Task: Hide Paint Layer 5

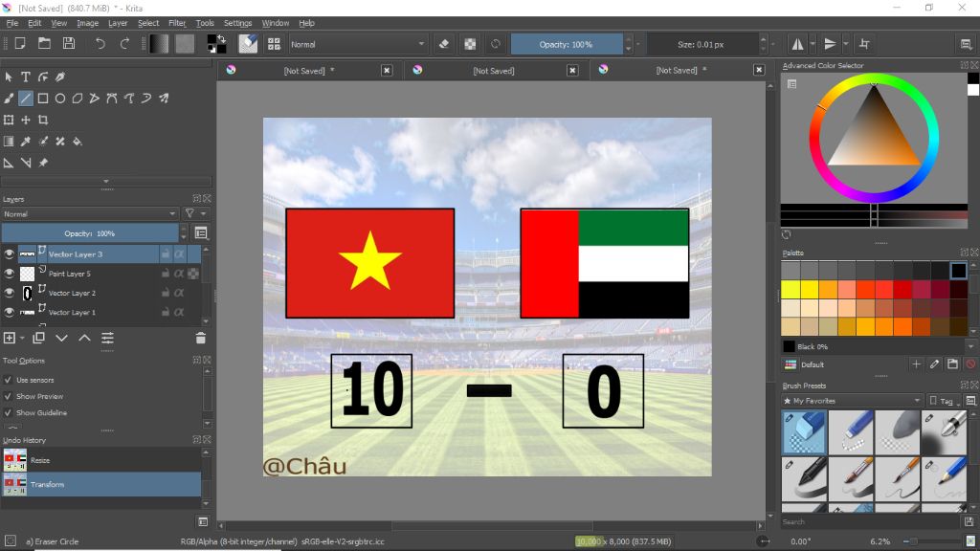Action: click(9, 274)
